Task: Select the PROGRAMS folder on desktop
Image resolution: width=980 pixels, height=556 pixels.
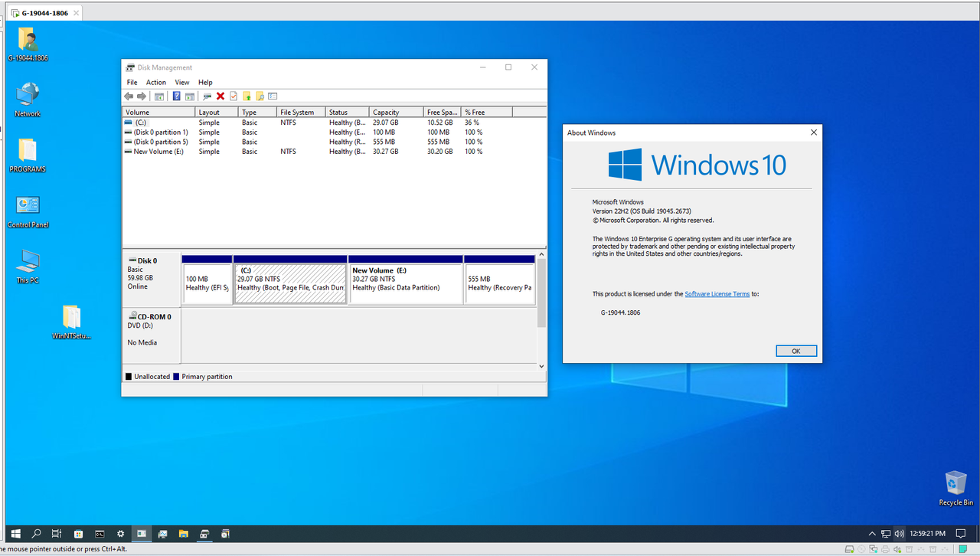Action: [28, 155]
